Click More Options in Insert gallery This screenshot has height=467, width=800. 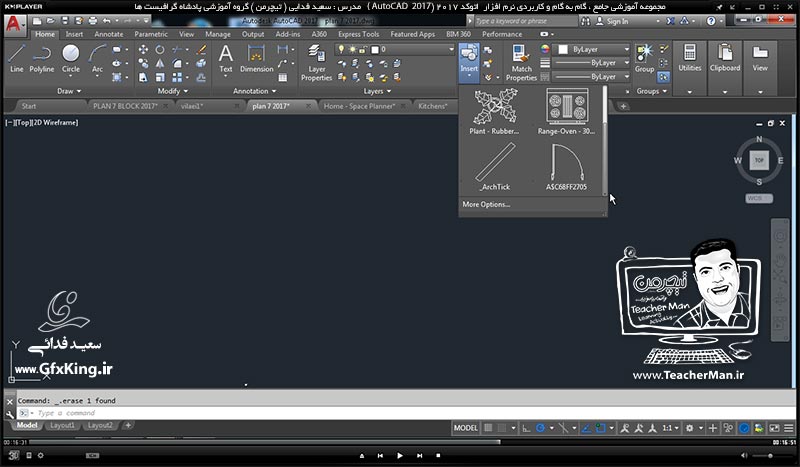click(x=486, y=204)
